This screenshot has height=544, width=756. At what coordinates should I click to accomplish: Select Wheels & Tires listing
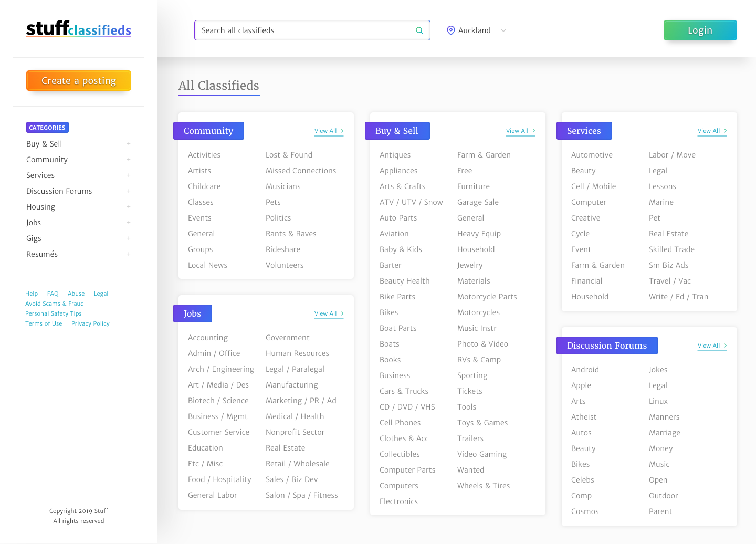(484, 486)
